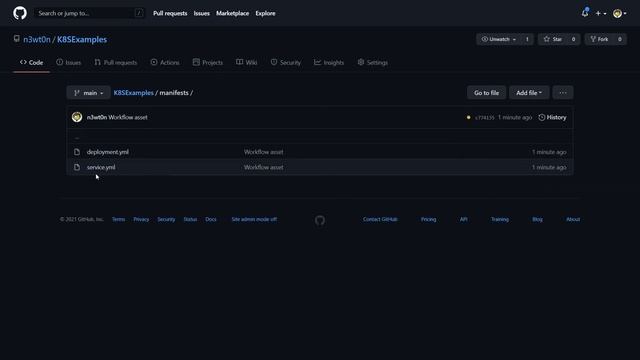
Task: Switch to the repository Issues tab
Action: click(x=69, y=62)
